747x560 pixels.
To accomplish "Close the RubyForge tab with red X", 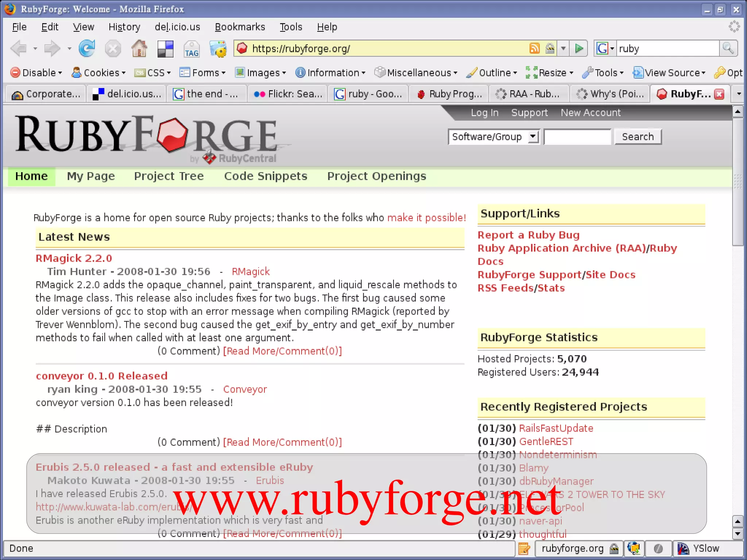I will [719, 94].
